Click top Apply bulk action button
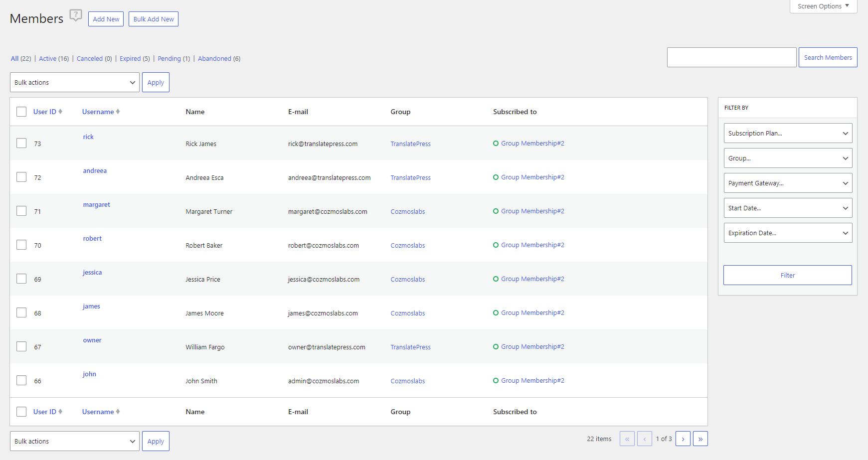868x460 pixels. click(x=156, y=82)
